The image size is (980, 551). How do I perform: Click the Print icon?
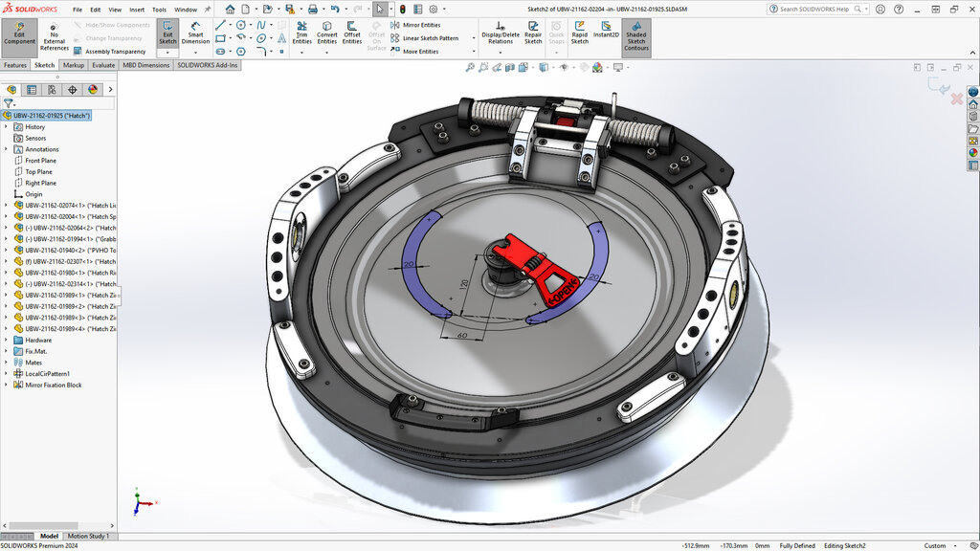click(313, 10)
